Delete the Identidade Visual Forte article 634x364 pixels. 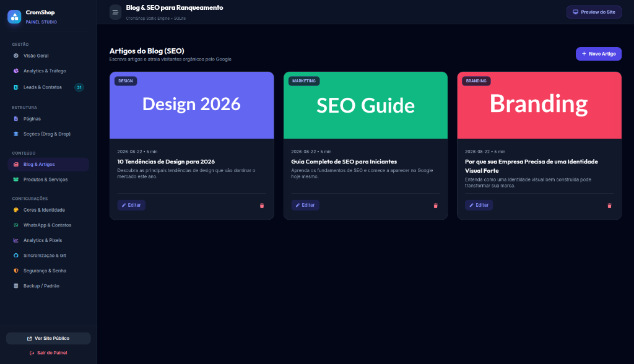tap(609, 206)
